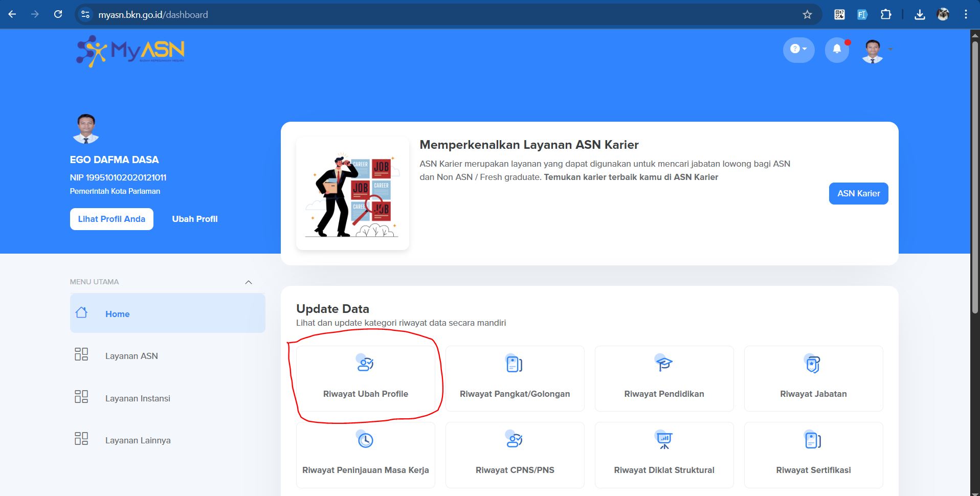Expand the help question mark dropdown
Viewport: 980px width, 496px height.
798,50
